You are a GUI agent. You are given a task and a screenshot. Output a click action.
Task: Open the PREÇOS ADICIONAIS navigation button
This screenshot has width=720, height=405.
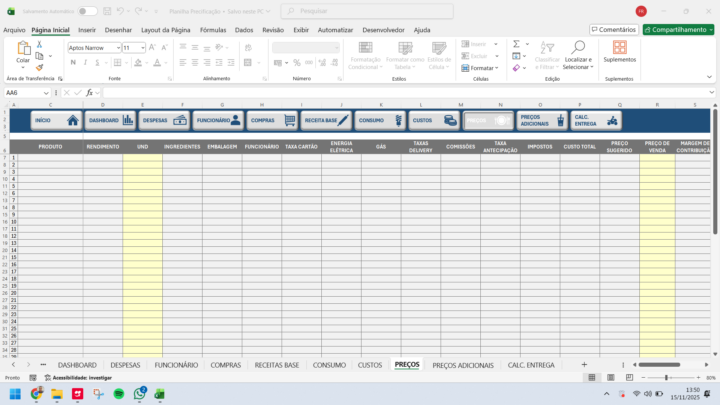tap(542, 120)
